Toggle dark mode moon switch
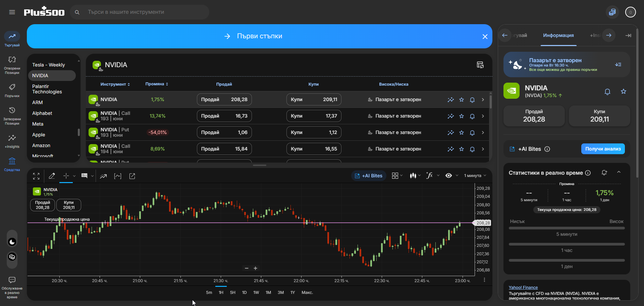644x306 pixels. [x=12, y=242]
